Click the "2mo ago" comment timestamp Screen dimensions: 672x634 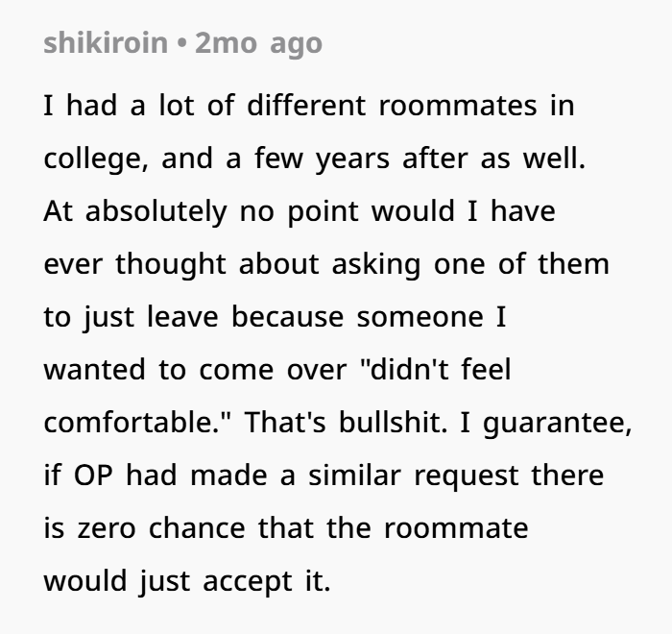[258, 44]
